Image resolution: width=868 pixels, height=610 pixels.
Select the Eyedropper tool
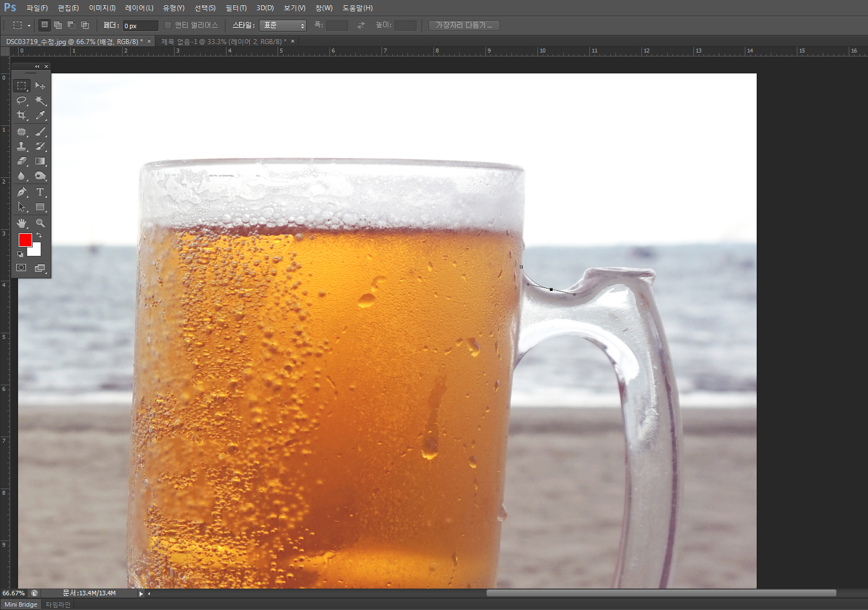tap(40, 115)
